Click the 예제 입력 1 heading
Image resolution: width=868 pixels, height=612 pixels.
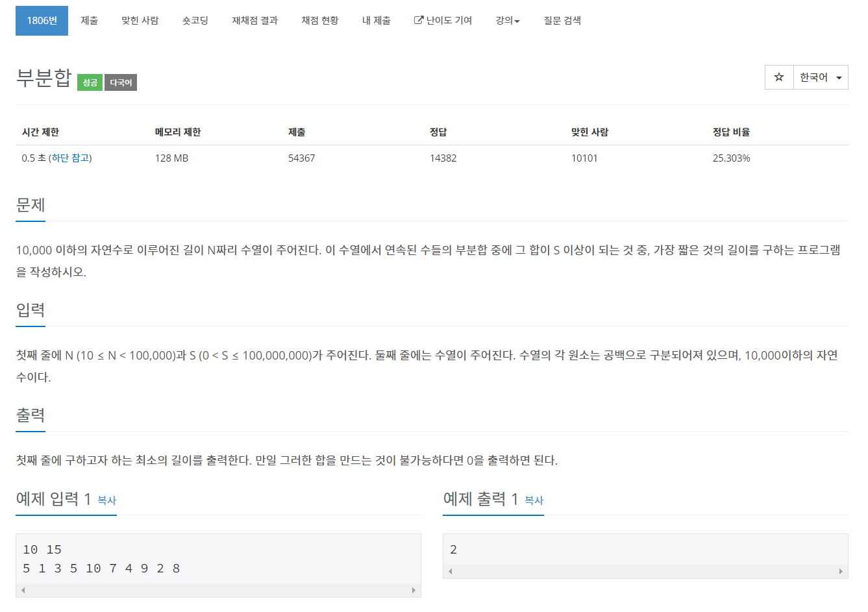(x=53, y=499)
